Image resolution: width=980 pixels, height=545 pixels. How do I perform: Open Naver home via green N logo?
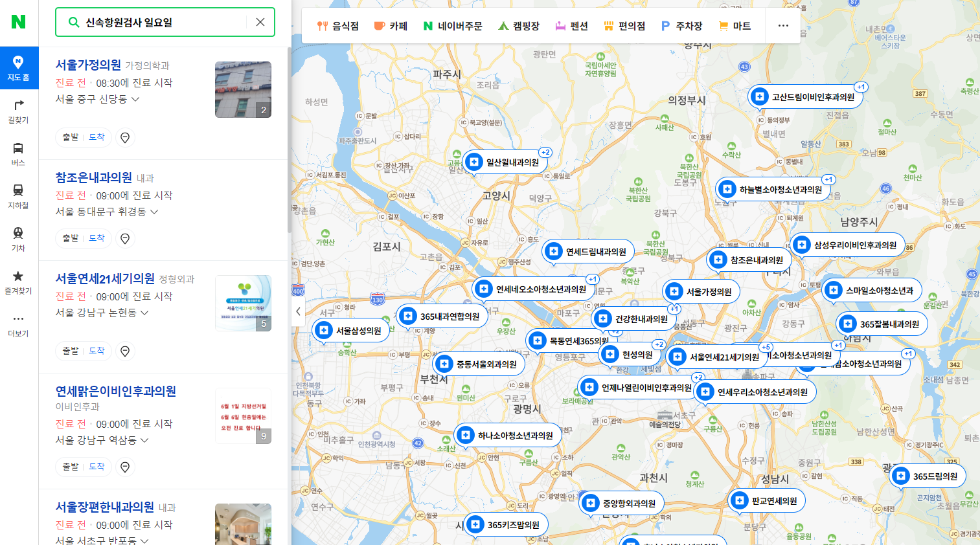click(18, 22)
